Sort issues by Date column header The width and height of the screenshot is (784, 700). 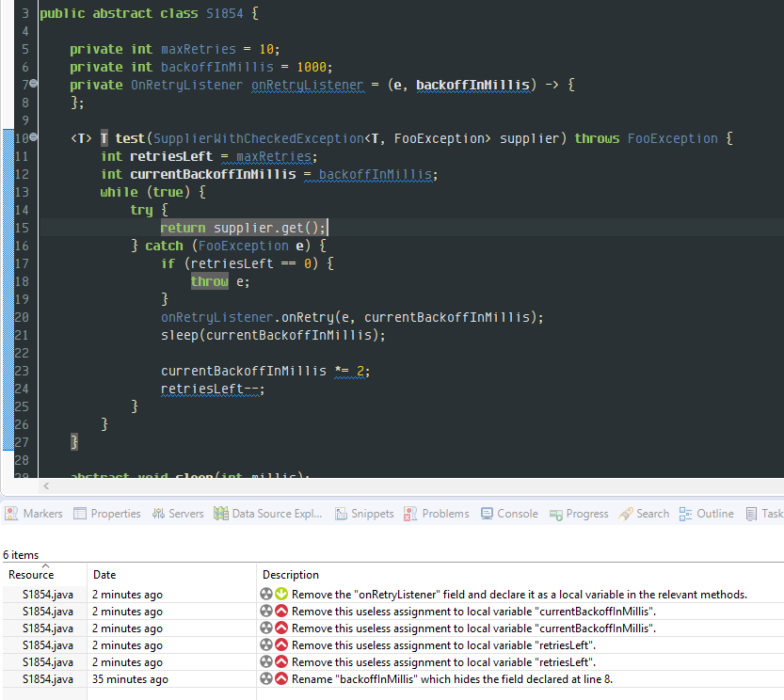(x=104, y=575)
